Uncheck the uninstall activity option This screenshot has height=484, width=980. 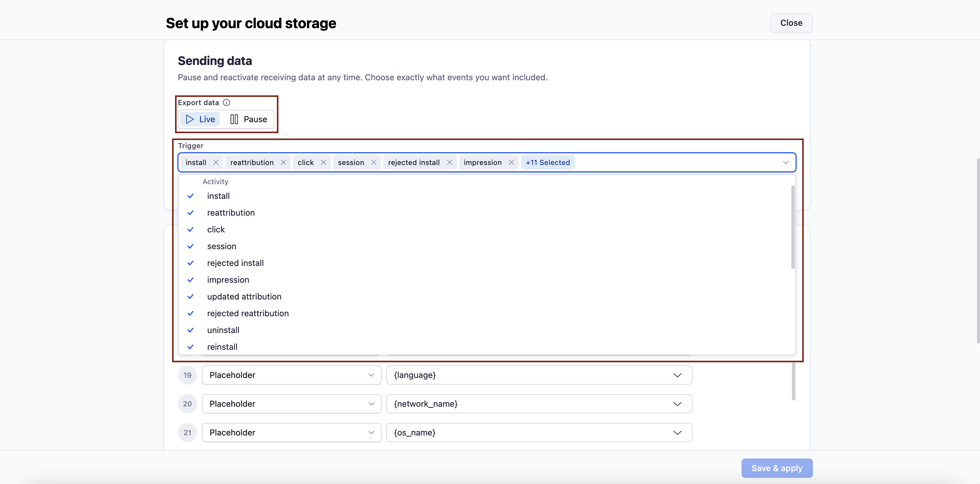click(x=223, y=330)
